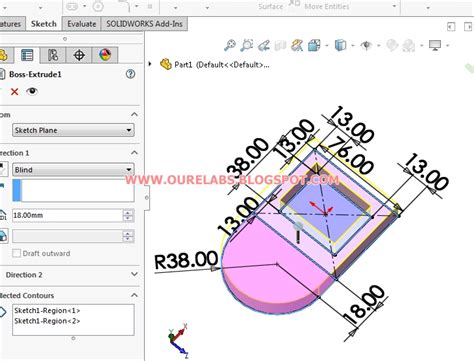The width and height of the screenshot is (474, 361).
Task: Open the DimXpertManager crosshair tab
Action: (79, 55)
